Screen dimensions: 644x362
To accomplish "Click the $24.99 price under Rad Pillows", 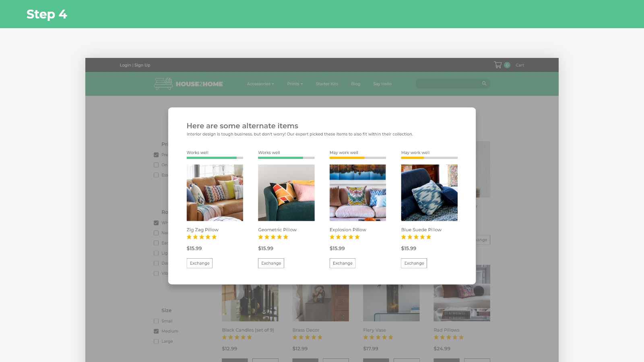I will 442,349.
